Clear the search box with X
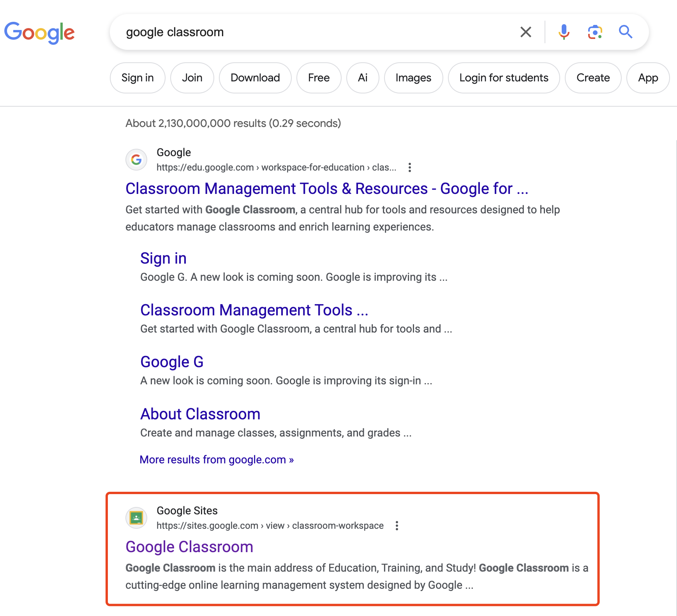The image size is (677, 616). (526, 32)
